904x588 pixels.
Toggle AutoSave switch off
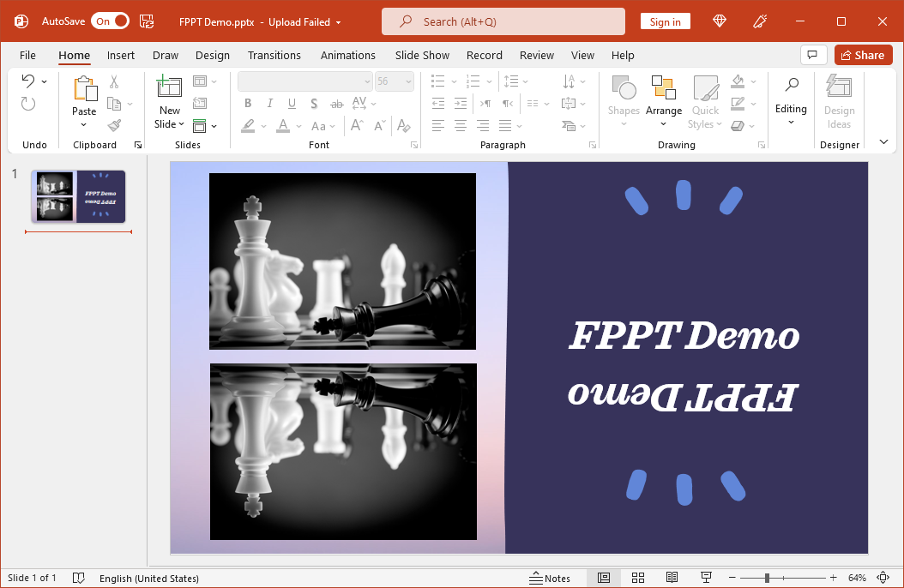(x=111, y=21)
